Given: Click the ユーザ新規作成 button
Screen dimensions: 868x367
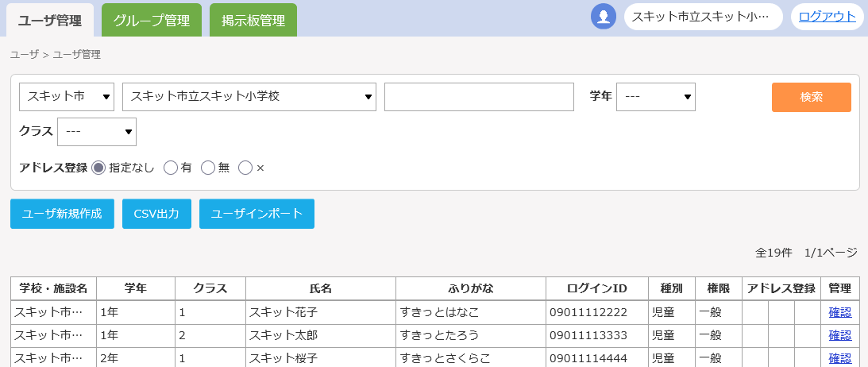Looking at the screenshot, I should (x=62, y=214).
